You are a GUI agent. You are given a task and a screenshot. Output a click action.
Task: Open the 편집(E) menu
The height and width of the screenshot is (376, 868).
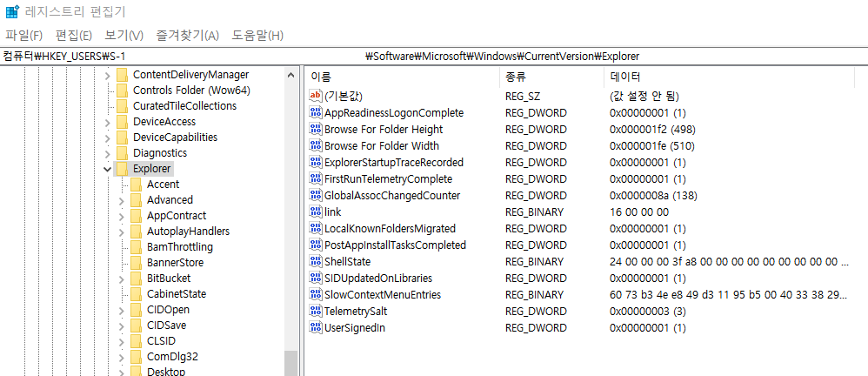pos(74,36)
